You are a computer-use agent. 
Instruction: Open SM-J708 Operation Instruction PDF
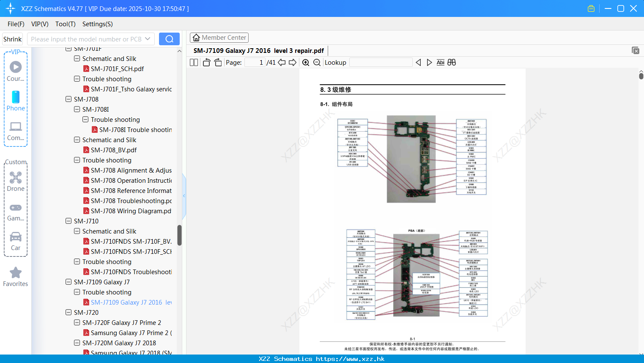[x=131, y=180]
